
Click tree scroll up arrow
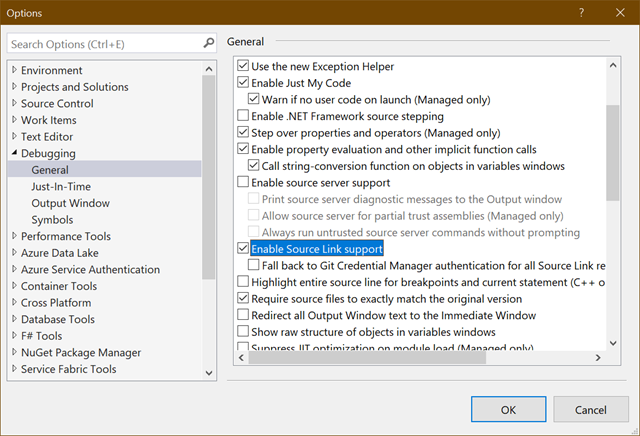(209, 69)
